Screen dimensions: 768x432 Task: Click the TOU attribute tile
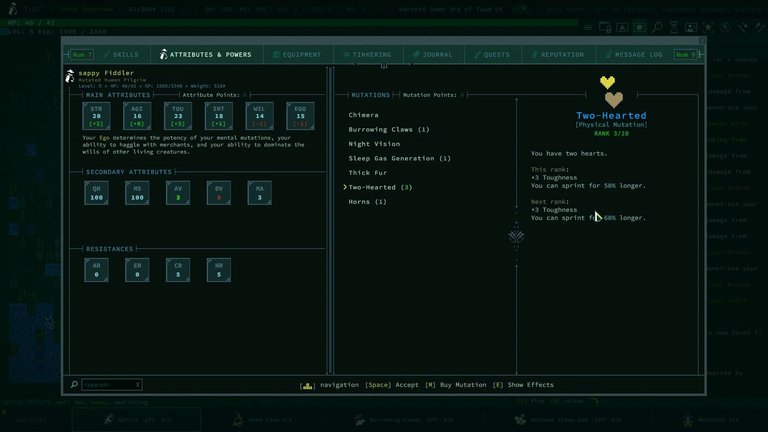click(x=178, y=118)
